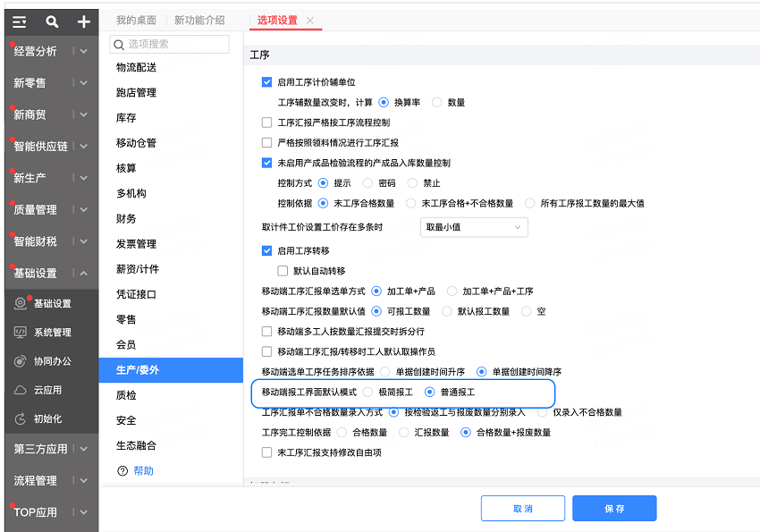Select 汇报数量 completion basis radio
The image size is (760, 532).
tap(403, 433)
